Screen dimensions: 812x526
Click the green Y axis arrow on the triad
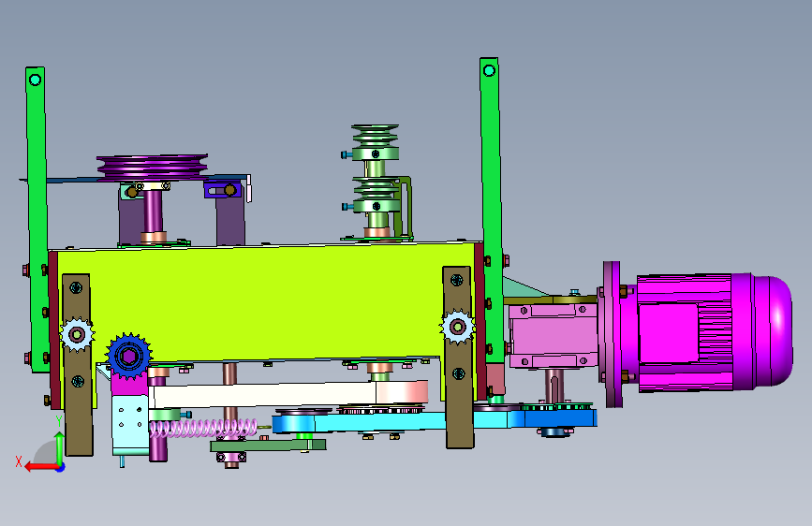point(60,448)
